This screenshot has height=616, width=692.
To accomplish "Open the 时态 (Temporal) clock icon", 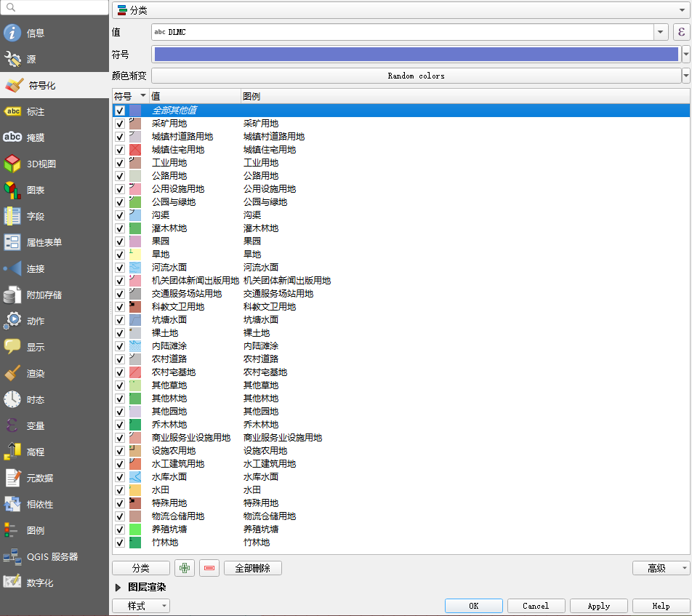I will click(x=12, y=399).
